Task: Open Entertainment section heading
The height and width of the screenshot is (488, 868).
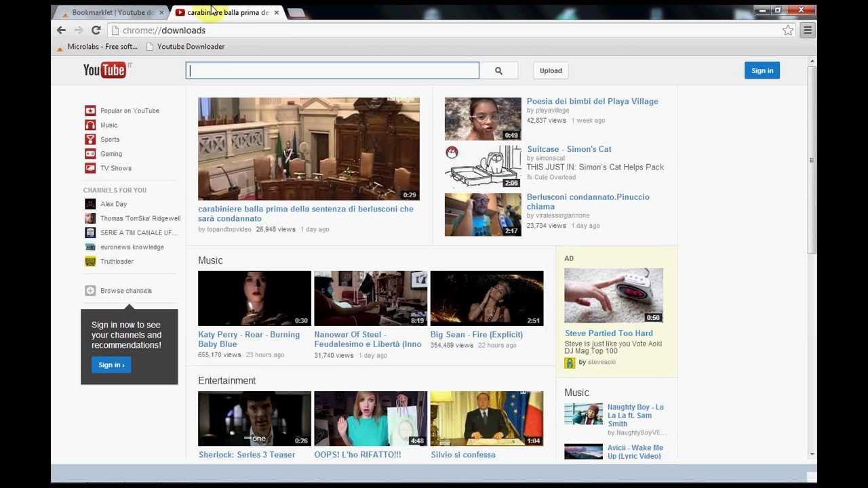Action: click(x=226, y=380)
